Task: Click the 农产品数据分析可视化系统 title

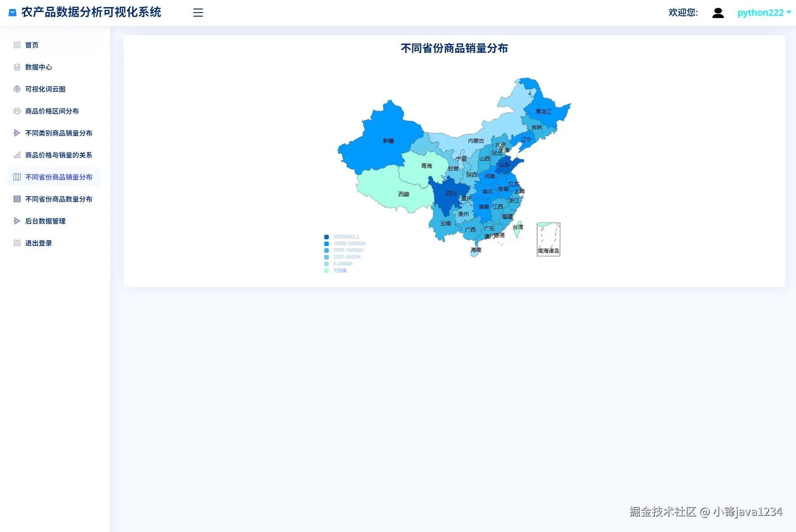Action: [91, 13]
